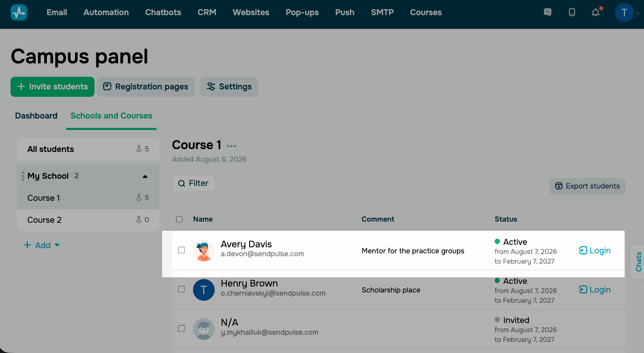Click the Name column header
Image resolution: width=644 pixels, height=353 pixels.
203,219
